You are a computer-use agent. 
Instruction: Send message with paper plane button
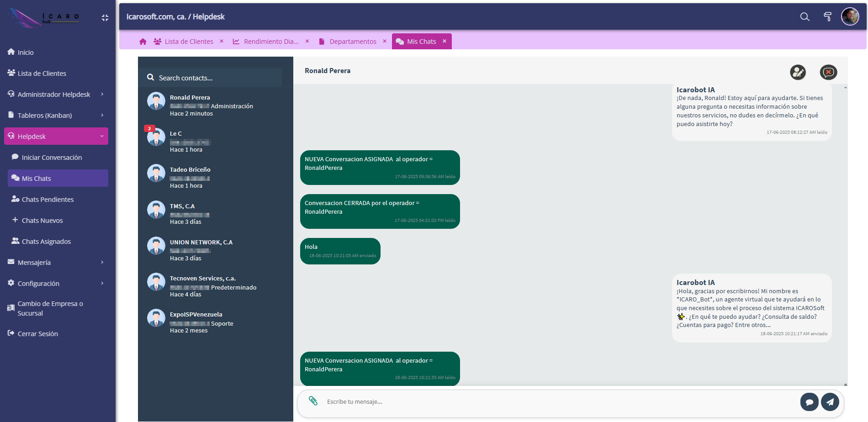[x=830, y=402]
